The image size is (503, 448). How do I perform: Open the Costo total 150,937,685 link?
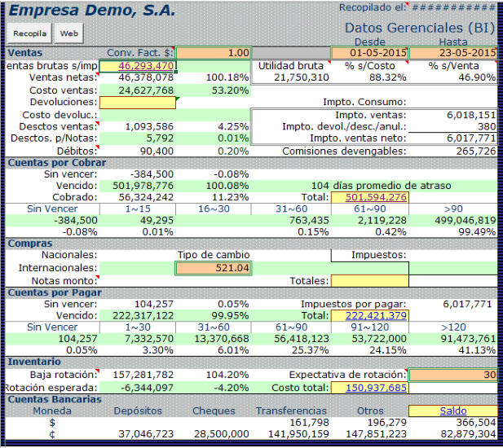[x=371, y=388]
